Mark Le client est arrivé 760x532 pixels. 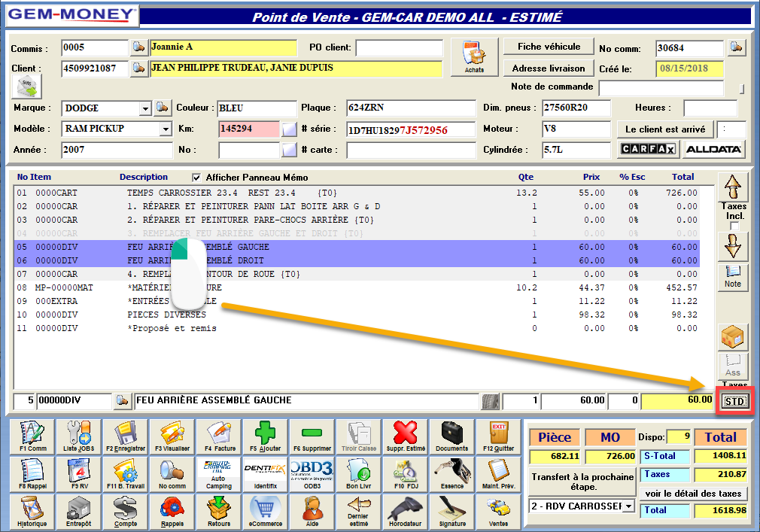tap(665, 129)
